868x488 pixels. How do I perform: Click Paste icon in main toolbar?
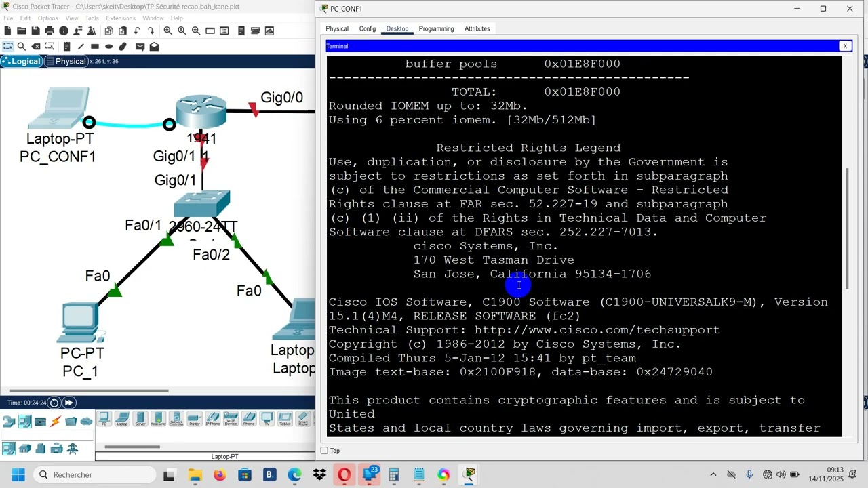tap(123, 30)
